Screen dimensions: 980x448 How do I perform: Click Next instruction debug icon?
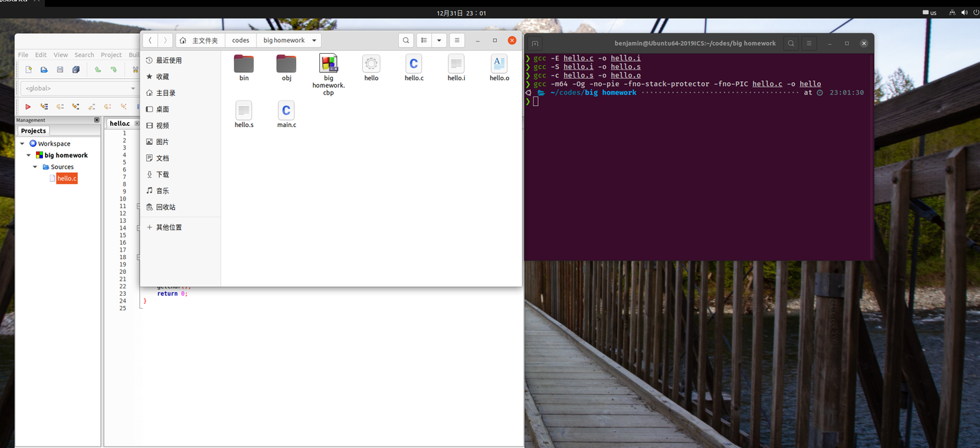click(108, 107)
